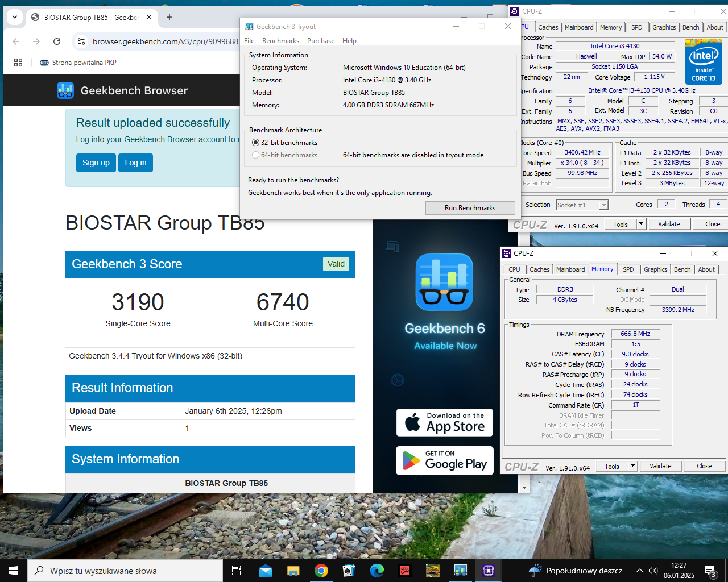
Task: Click the geekbench.com address bar URL
Action: click(165, 41)
